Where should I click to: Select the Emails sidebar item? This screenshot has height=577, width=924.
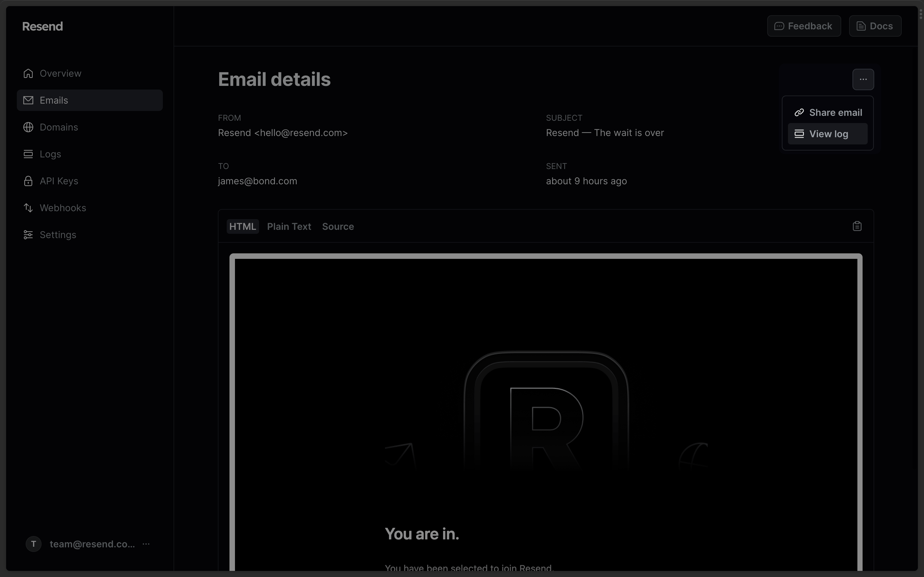[90, 100]
